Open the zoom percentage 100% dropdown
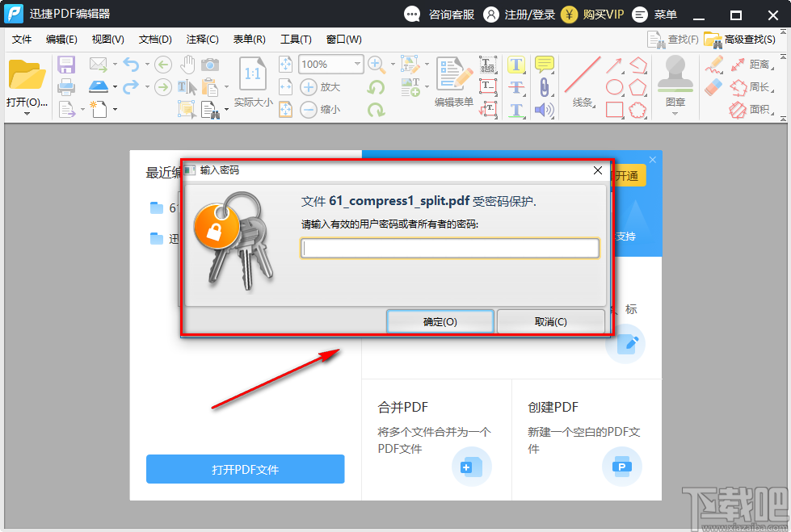791x532 pixels. click(x=357, y=64)
